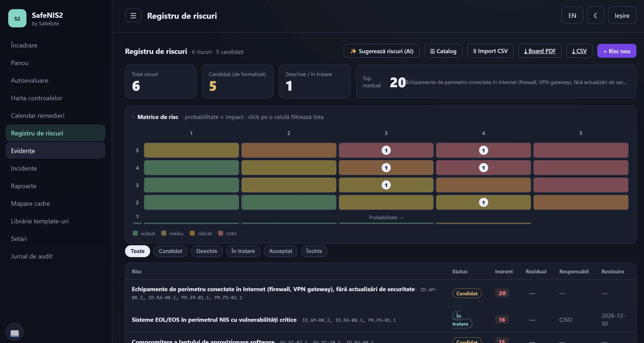Open Librărie template-uri

pos(55,221)
